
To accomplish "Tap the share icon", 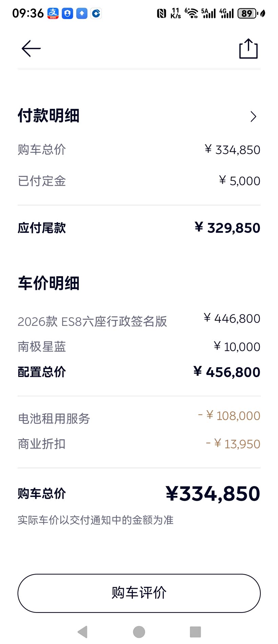I will pos(249,49).
